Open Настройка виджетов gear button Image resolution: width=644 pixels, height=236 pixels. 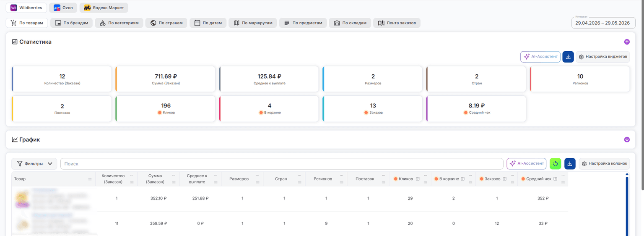click(603, 57)
